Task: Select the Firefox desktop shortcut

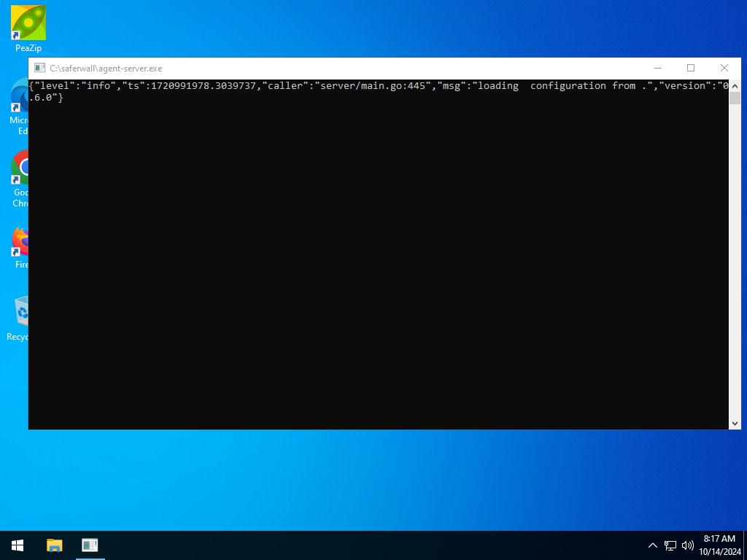Action: coord(21,244)
